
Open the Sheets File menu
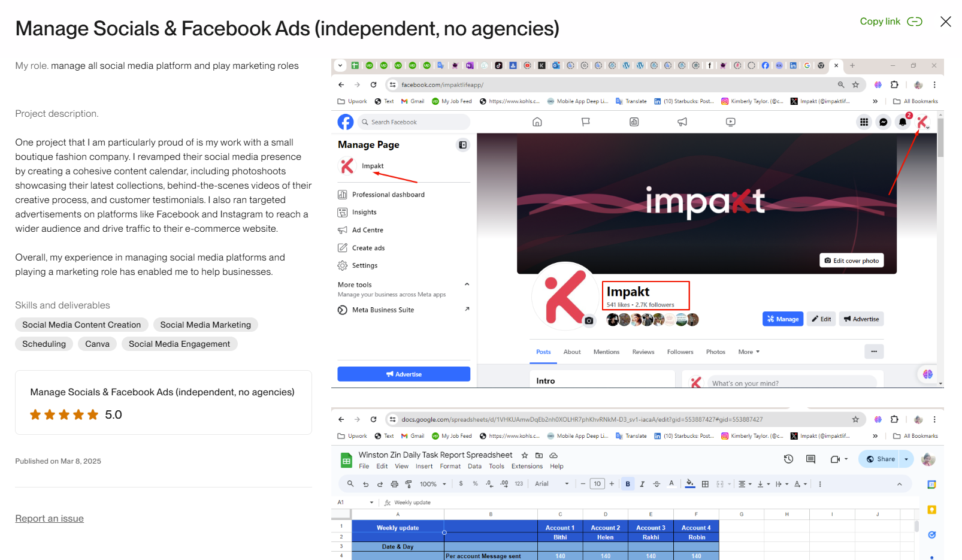pos(364,467)
